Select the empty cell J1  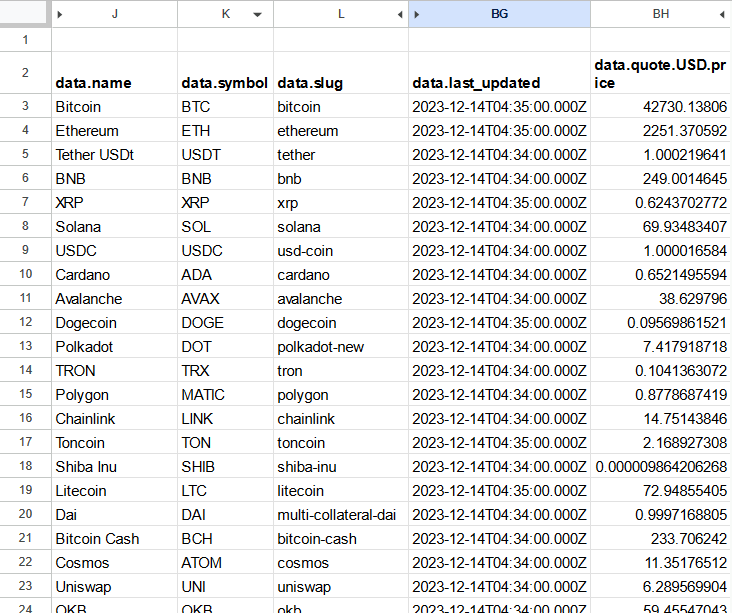click(x=114, y=40)
